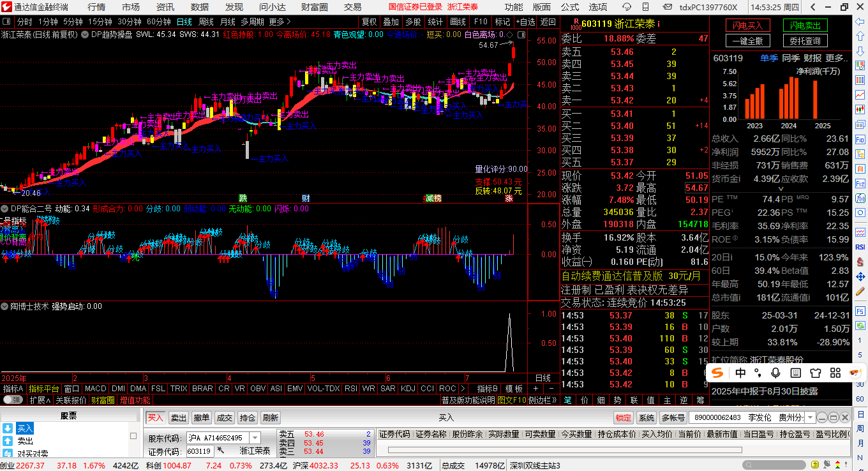Expand the 扩展 menu

40,400
